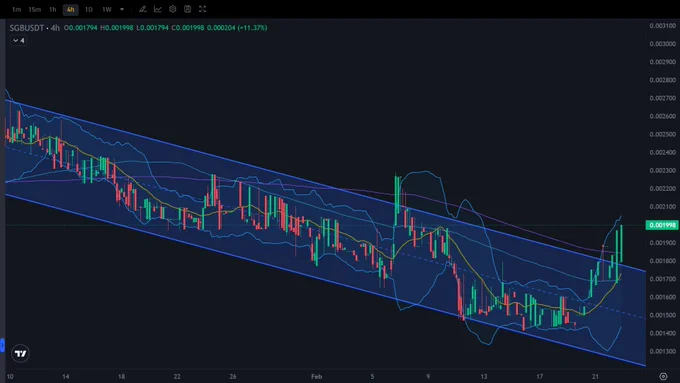Image resolution: width=680 pixels, height=383 pixels.
Task: Click the 0.002500 price axis label
Action: coord(663,134)
